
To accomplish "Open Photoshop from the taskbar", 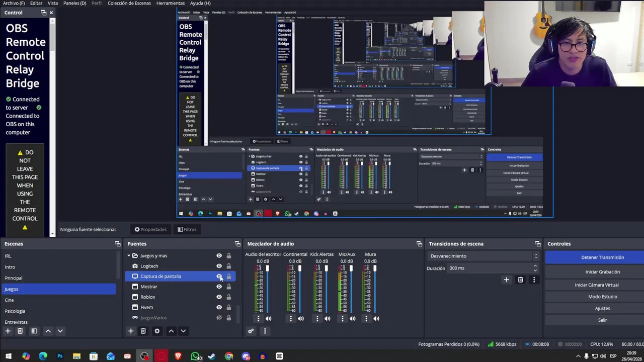I will pos(59,356).
